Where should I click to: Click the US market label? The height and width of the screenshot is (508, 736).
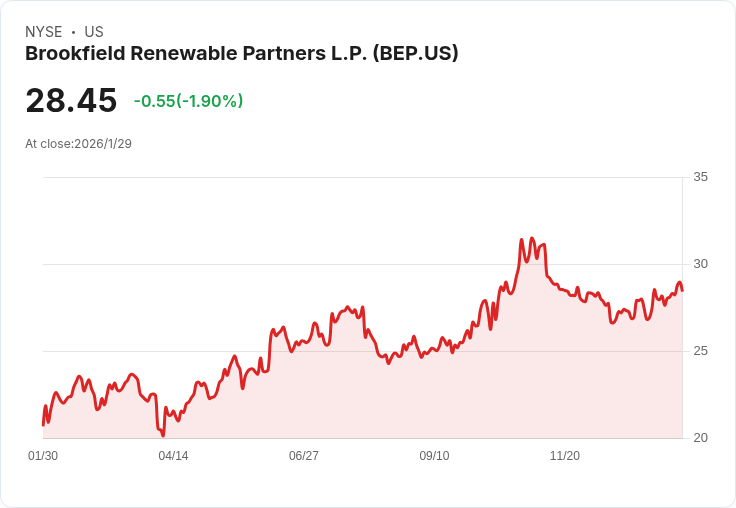click(94, 32)
